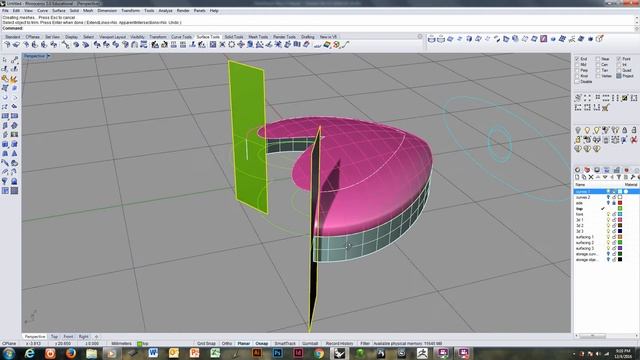Click the rightmost curve icon in Surface Tools toolbar
Viewport: 640px width, 360px height.
click(x=345, y=44)
